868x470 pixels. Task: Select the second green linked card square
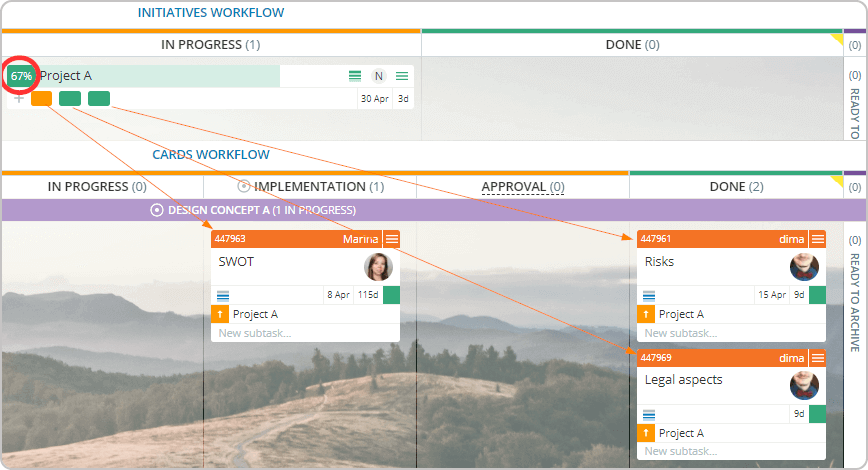tap(99, 99)
